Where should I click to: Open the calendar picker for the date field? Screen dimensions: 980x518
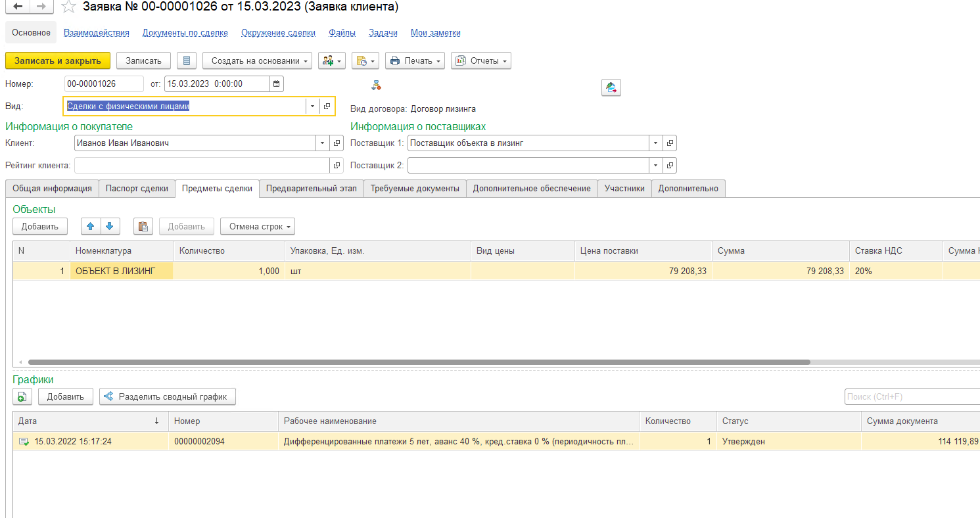coord(277,83)
